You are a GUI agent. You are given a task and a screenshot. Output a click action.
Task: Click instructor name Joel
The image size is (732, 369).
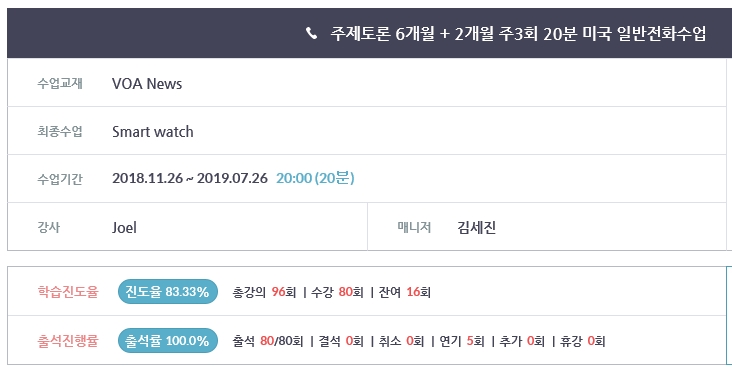point(124,227)
